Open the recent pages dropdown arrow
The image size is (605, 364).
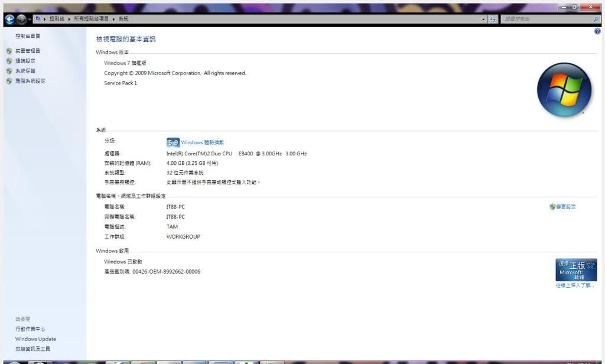31,19
